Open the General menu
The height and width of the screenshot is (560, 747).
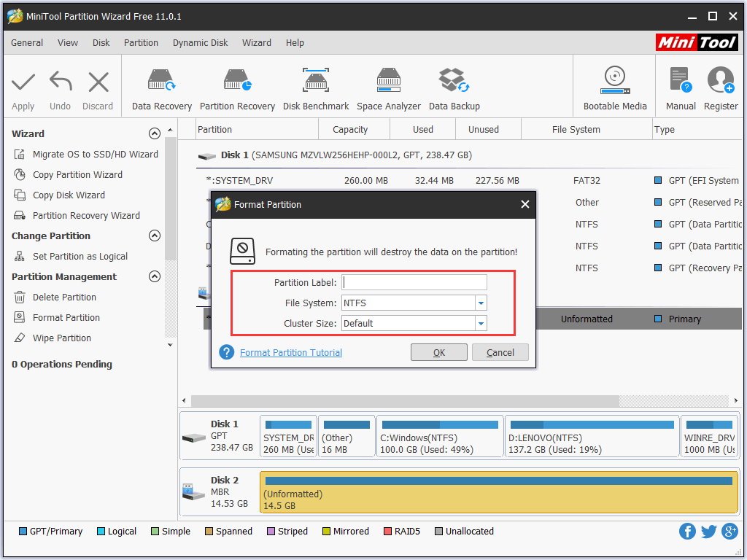27,43
